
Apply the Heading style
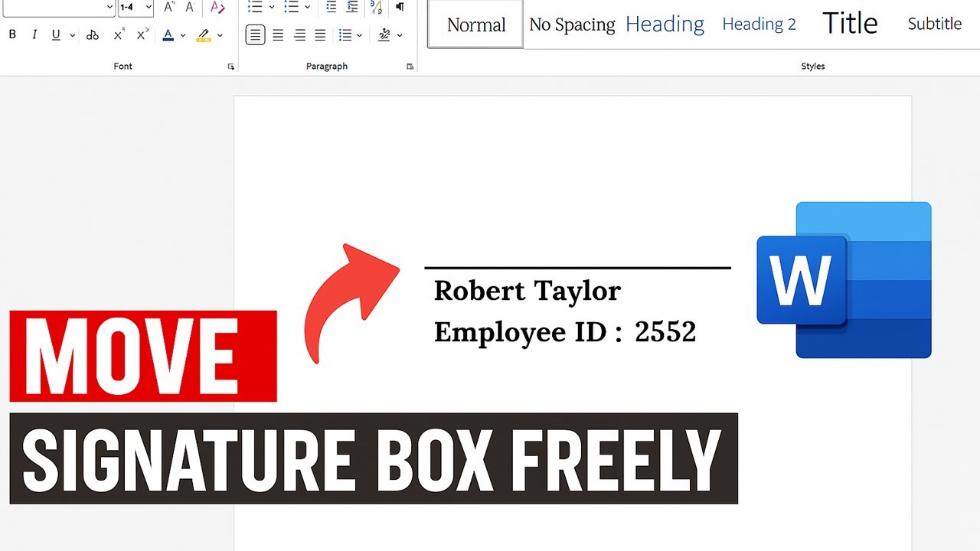[665, 24]
